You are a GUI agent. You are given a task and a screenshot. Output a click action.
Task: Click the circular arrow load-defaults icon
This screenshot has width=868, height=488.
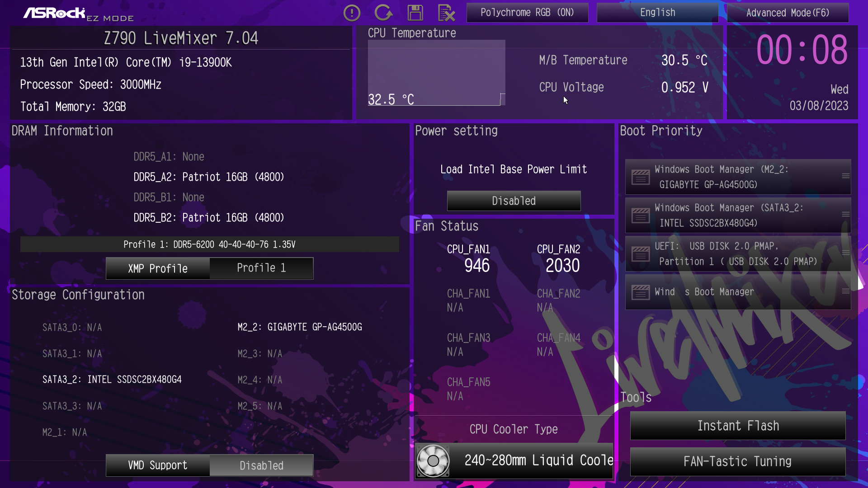383,13
